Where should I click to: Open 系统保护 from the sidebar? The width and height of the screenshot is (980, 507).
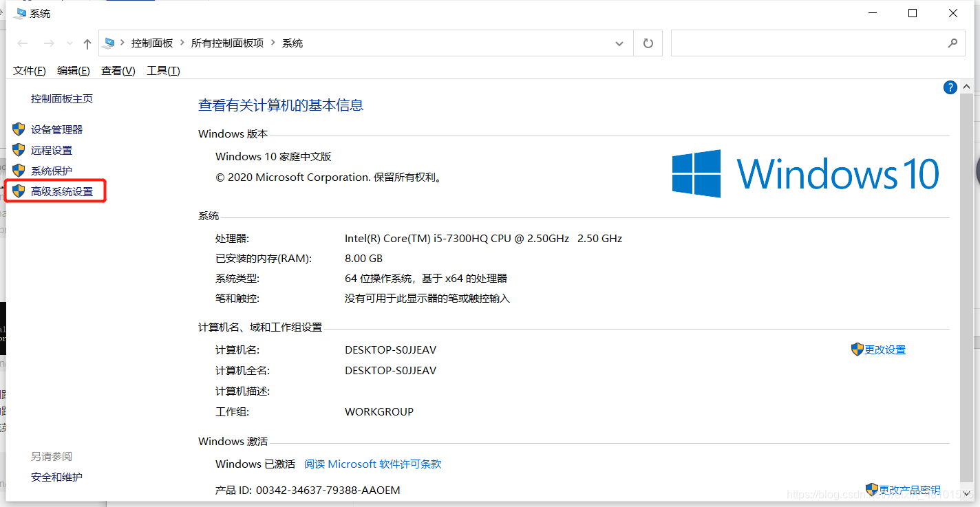click(x=52, y=171)
